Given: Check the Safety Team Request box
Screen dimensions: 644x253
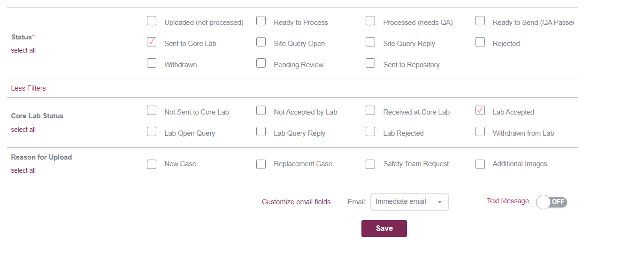Looking at the screenshot, I should click(x=370, y=164).
